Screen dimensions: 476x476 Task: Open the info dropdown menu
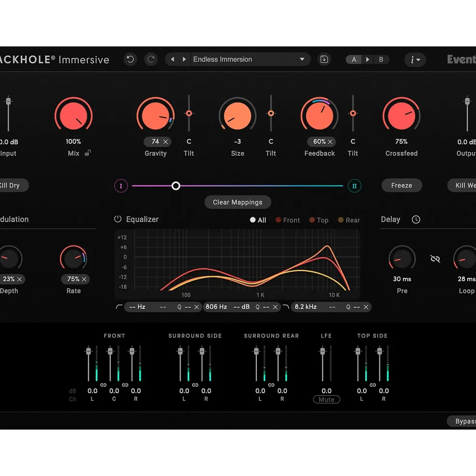pyautogui.click(x=415, y=59)
